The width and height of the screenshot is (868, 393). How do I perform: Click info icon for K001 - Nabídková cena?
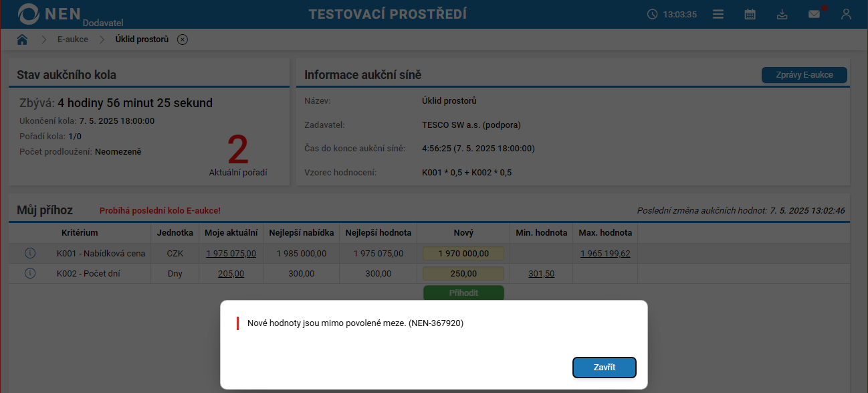tap(30, 254)
